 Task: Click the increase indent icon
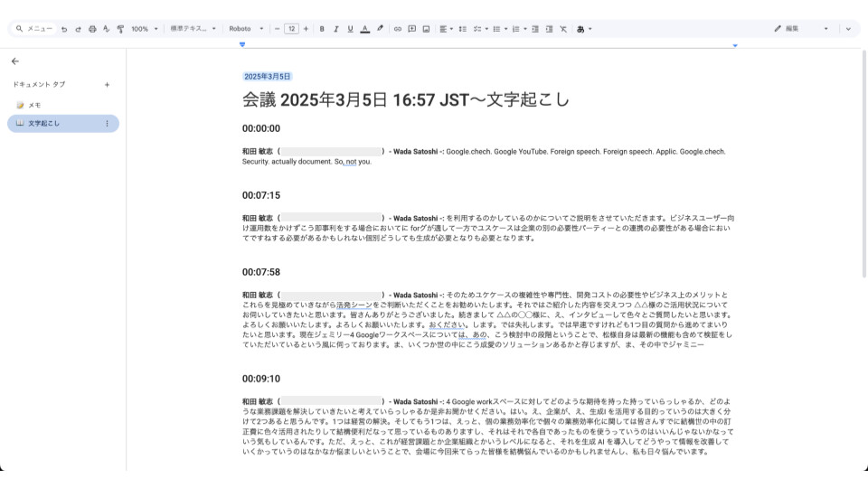549,29
